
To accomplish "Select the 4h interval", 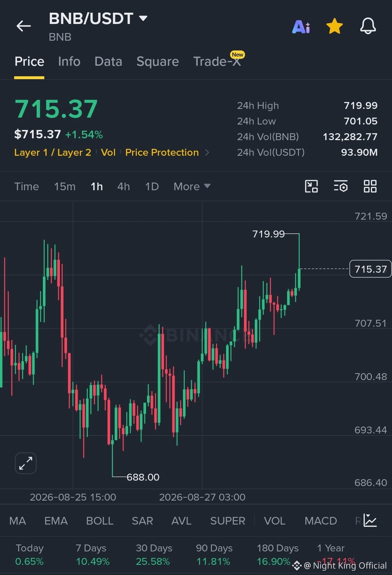I will [123, 187].
